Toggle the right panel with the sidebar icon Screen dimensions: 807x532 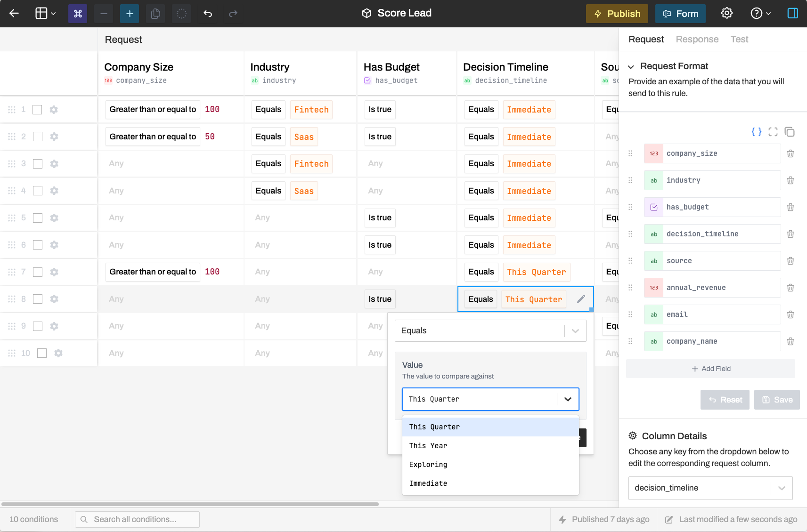point(793,13)
